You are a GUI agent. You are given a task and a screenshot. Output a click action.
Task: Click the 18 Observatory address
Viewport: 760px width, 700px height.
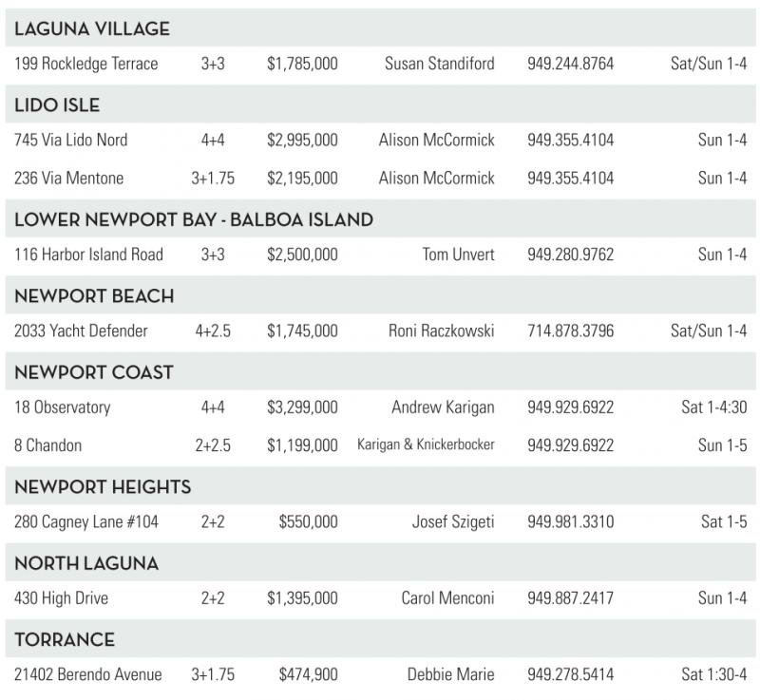point(63,407)
